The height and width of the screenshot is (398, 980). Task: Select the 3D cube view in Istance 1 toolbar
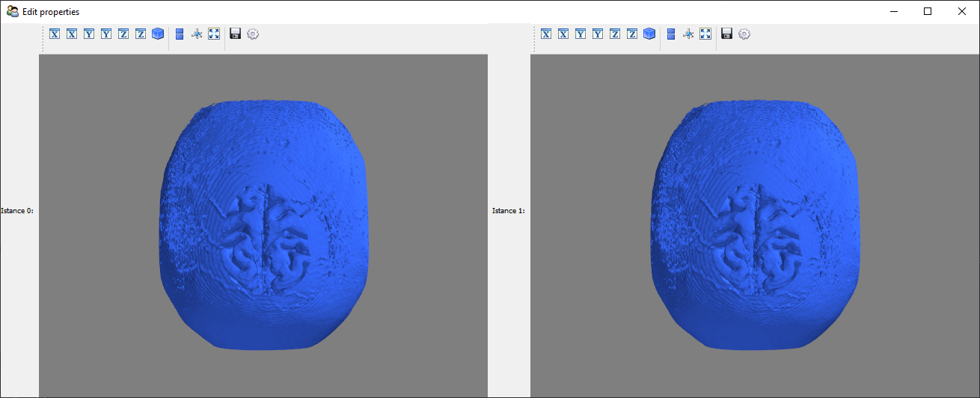649,34
